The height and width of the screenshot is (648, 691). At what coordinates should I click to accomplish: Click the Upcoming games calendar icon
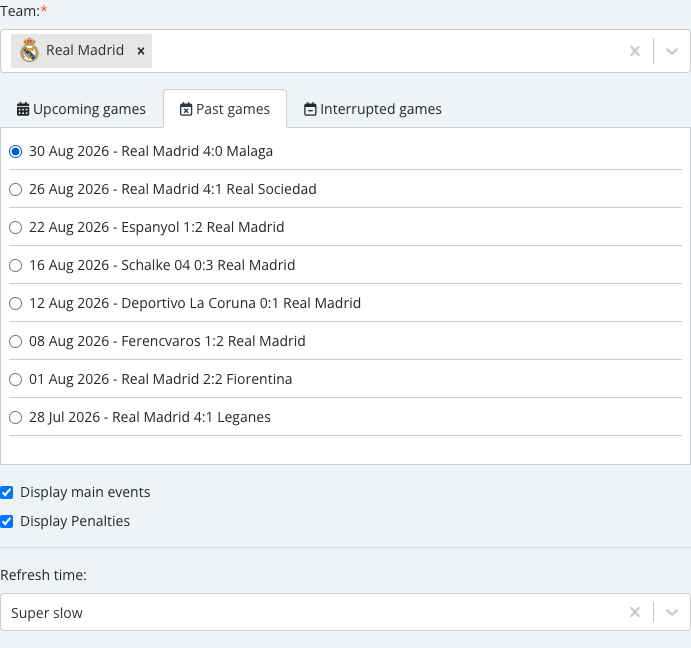pyautogui.click(x=23, y=109)
